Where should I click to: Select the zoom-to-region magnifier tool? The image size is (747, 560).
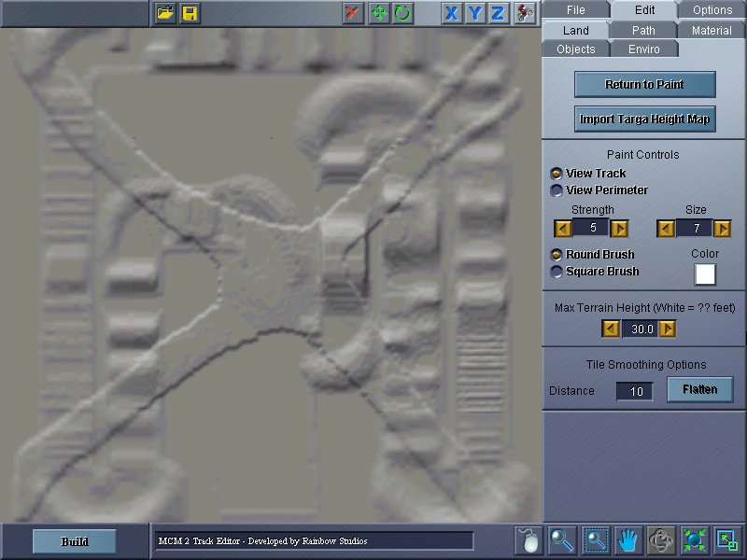click(596, 540)
